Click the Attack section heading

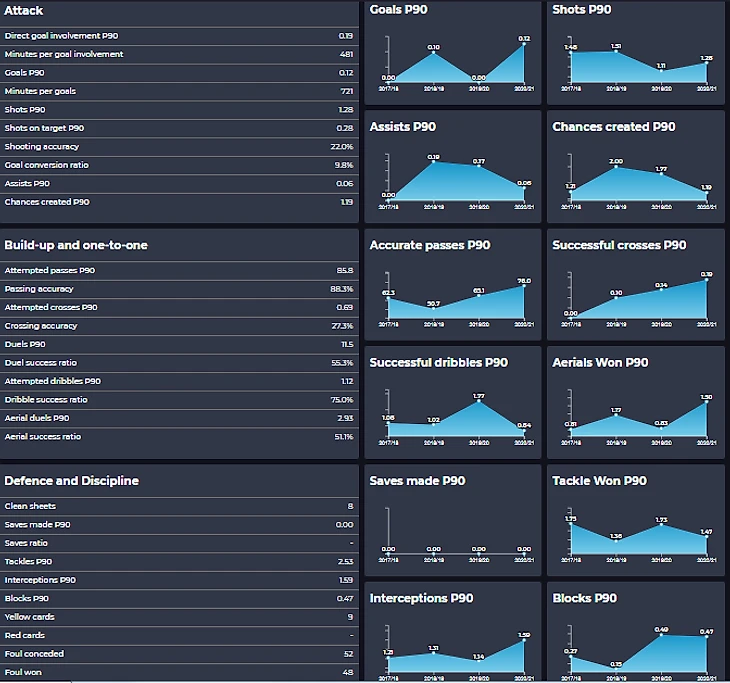23,10
